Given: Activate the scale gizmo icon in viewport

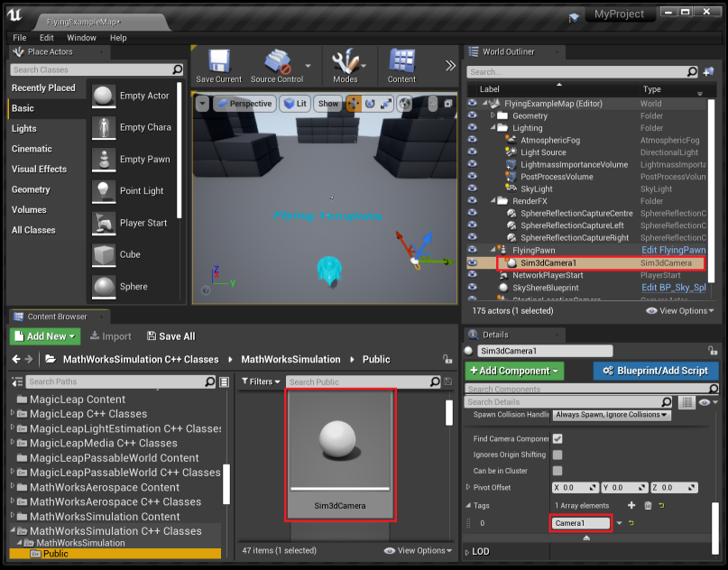Looking at the screenshot, I should coord(386,104).
